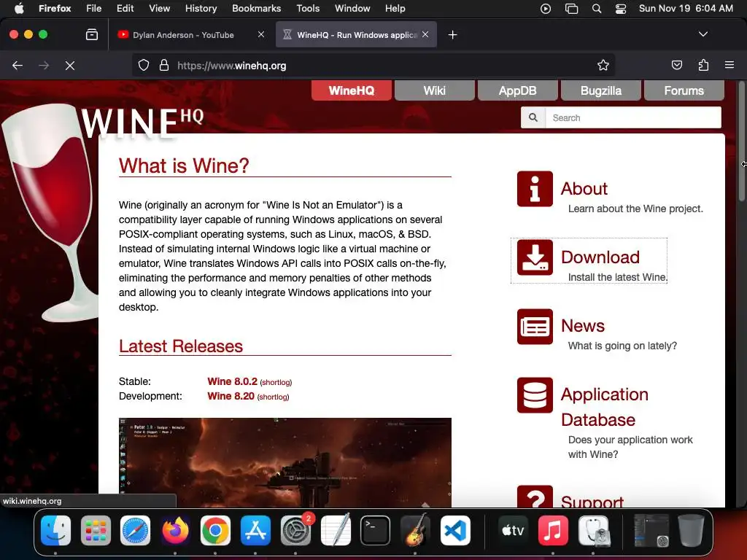Image resolution: width=747 pixels, height=560 pixels.
Task: Open the Tools menu
Action: [308, 9]
